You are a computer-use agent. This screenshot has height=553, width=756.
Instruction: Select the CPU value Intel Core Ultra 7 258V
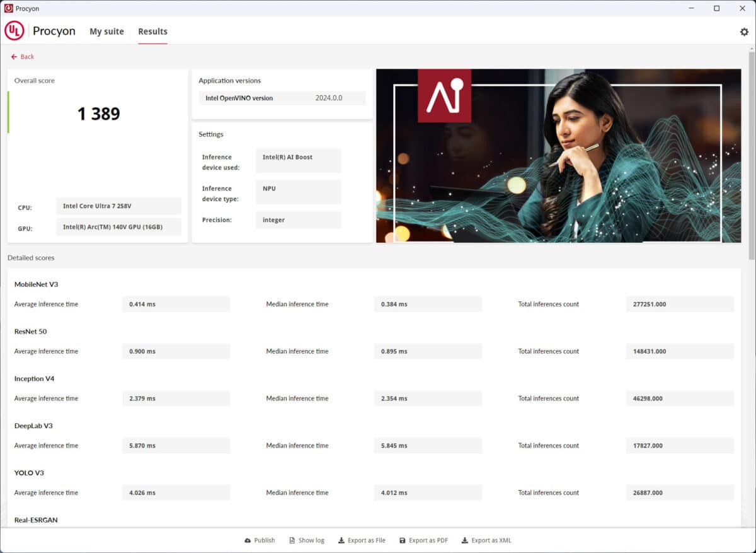(x=118, y=206)
